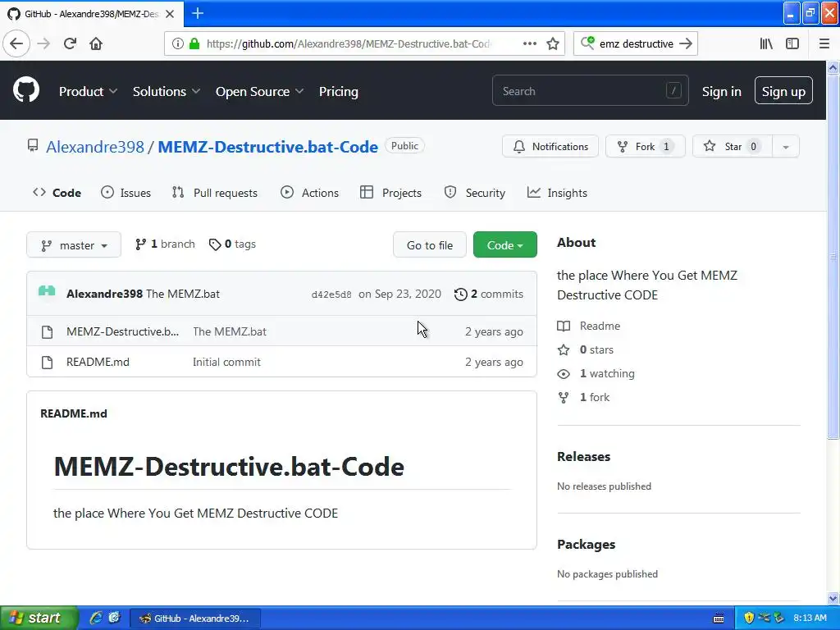Star the repository

pyautogui.click(x=733, y=147)
